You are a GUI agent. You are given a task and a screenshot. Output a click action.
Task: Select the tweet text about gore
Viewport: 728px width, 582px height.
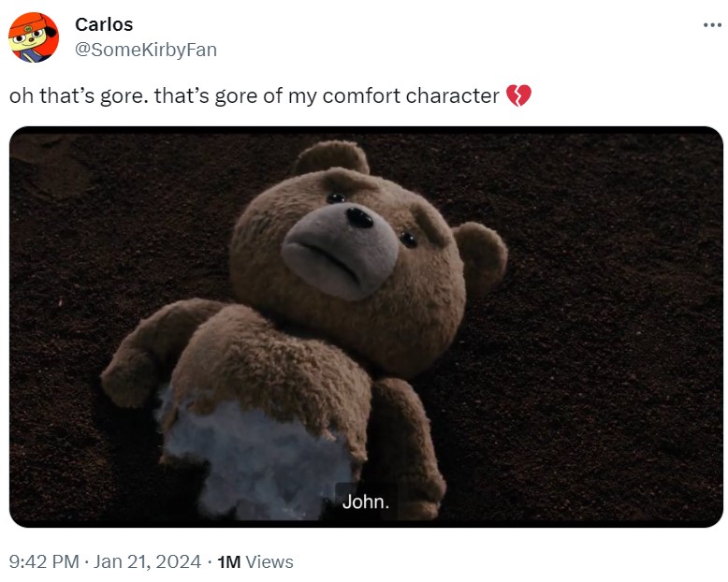click(255, 95)
